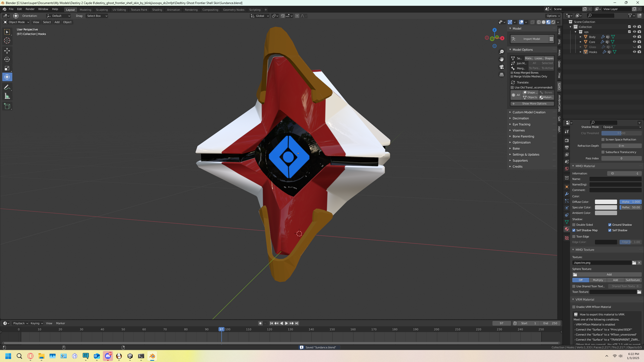Open the Material properties tab icon
Image resolution: width=644 pixels, height=362 pixels.
tap(567, 229)
